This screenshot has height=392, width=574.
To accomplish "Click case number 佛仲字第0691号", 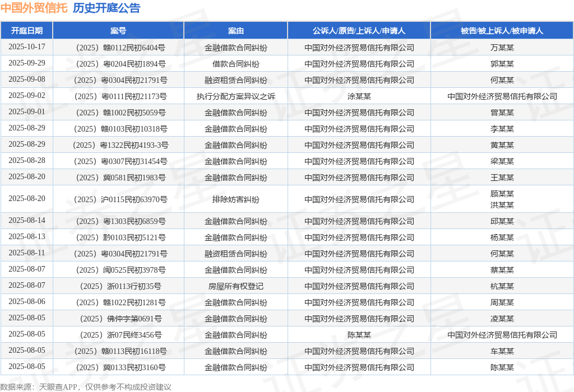I will coord(121,319).
